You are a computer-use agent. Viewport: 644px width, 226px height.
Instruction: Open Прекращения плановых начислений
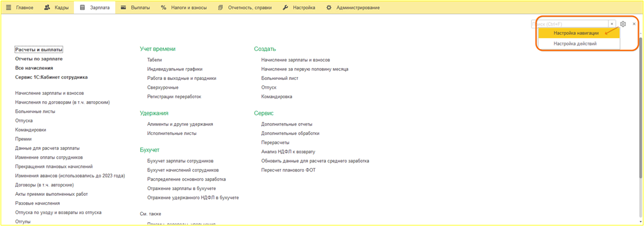pos(54,166)
